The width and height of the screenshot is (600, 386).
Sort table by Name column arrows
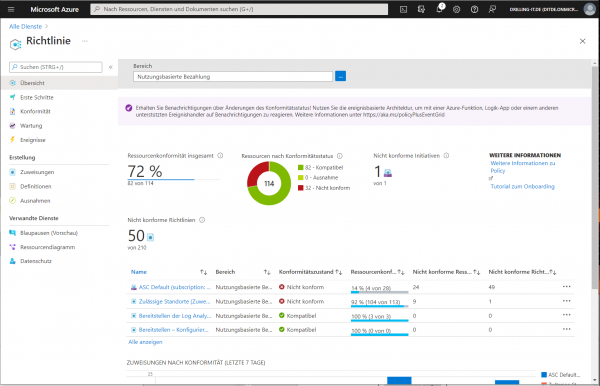(204, 272)
